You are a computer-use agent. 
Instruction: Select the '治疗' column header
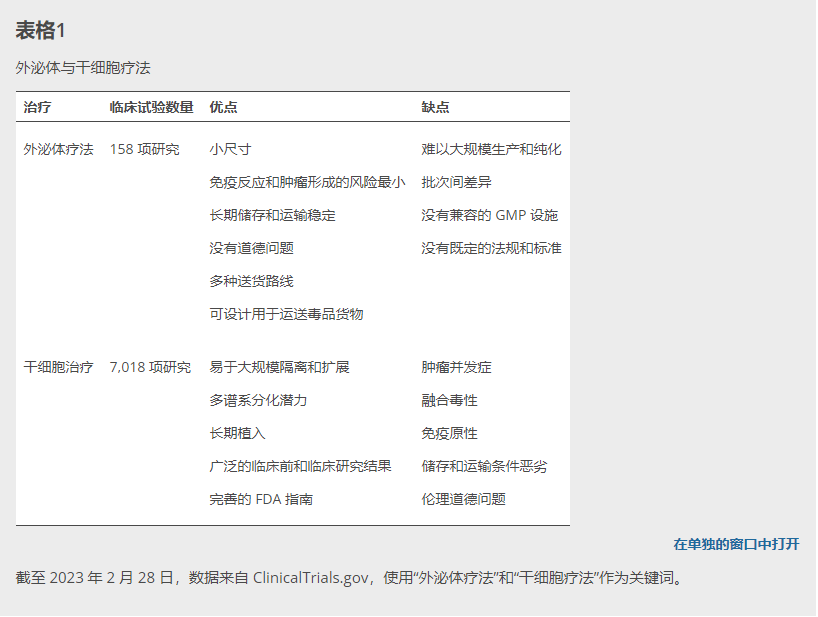coord(38,107)
